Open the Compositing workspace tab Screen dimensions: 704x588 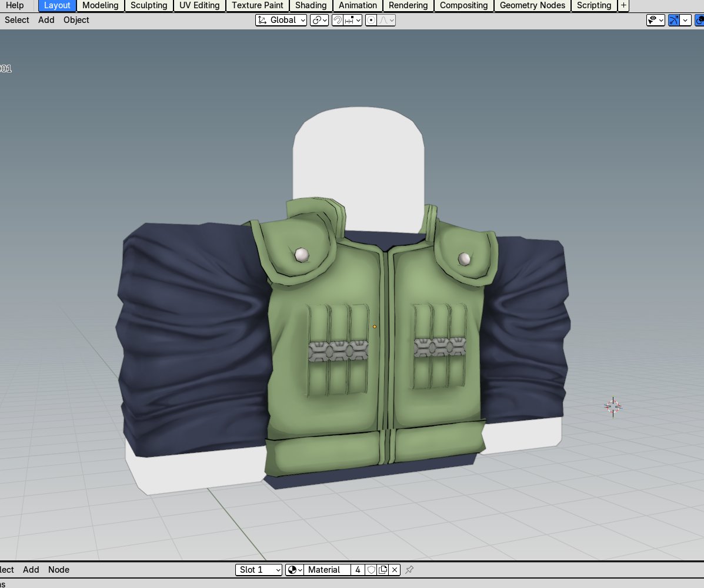coord(463,5)
